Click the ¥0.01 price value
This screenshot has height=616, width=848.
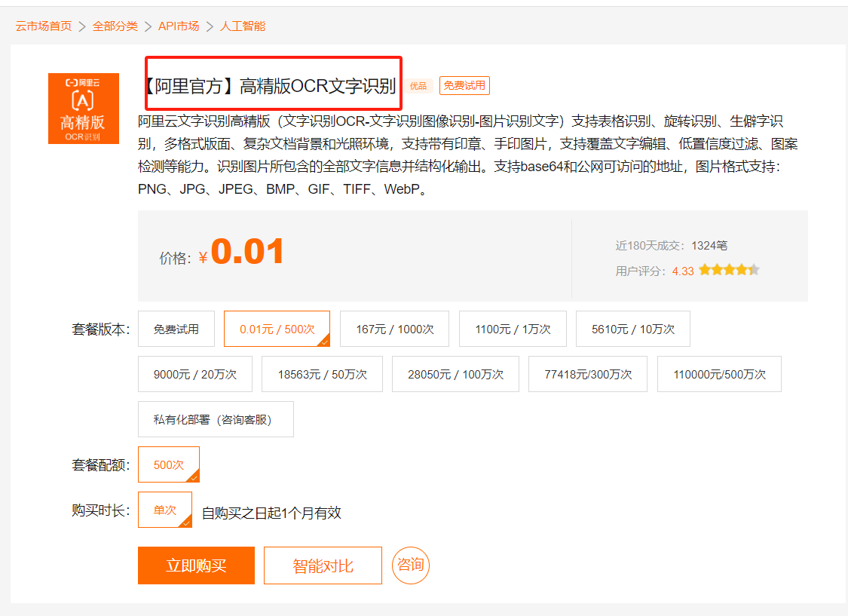tap(241, 252)
